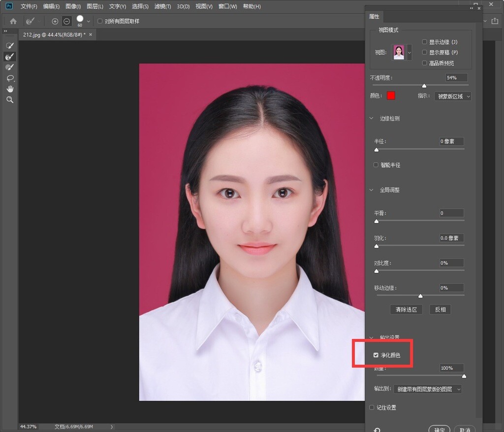
Task: Open the 输出到 output dropdown
Action: [427, 389]
